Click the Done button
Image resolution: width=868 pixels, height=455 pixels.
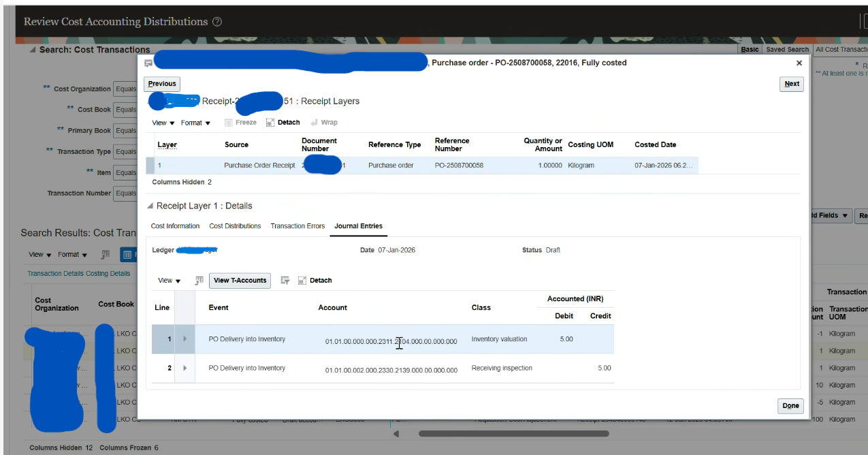[x=790, y=406]
